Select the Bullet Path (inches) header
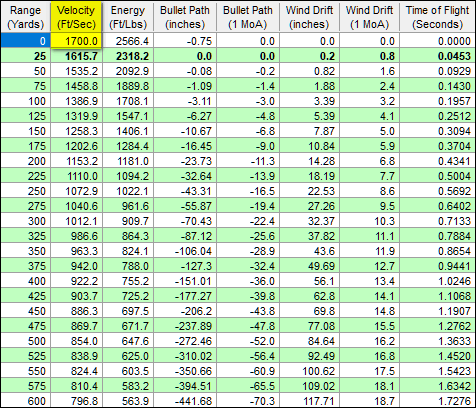Screen dimensions: 476x408 point(185,17)
